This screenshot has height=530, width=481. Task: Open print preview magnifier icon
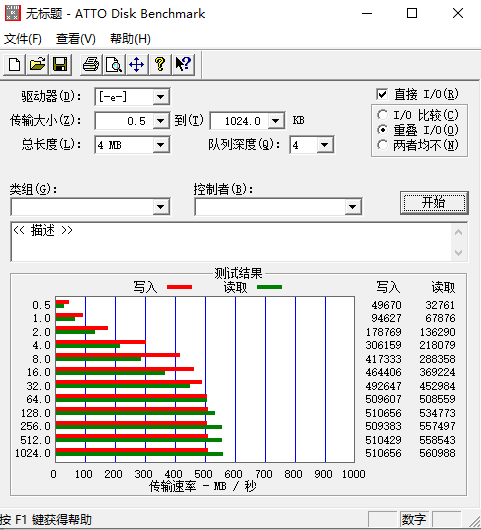tap(114, 64)
